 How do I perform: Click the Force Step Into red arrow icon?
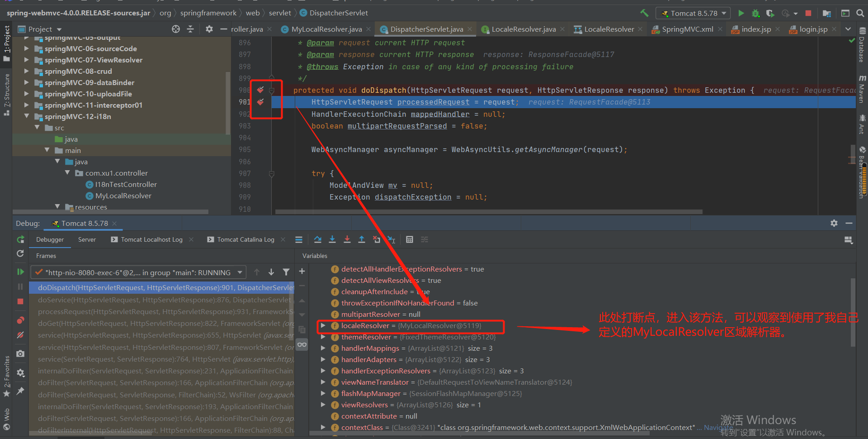(347, 239)
